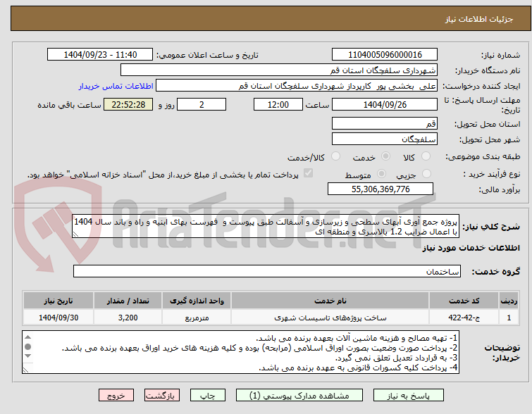Click quantity cell 3,200
Screen dimensions: 532x414
pyautogui.click(x=128, y=318)
